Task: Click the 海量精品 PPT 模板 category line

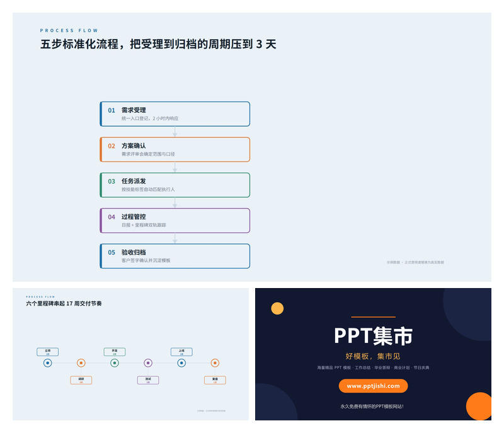Action: click(x=373, y=367)
